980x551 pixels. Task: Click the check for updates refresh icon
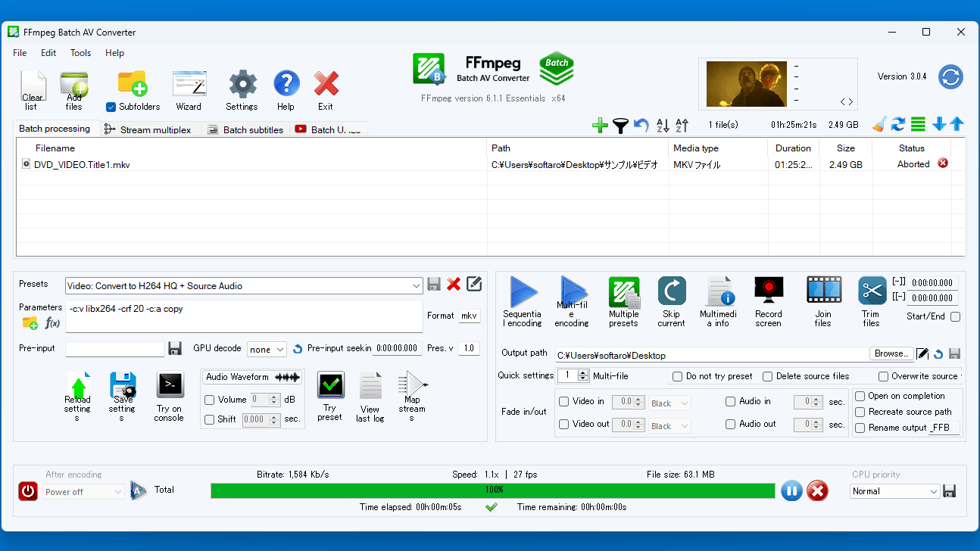(x=950, y=76)
